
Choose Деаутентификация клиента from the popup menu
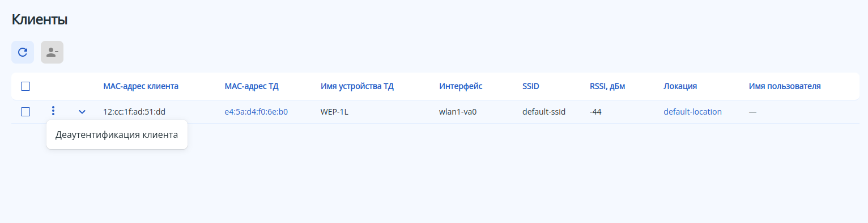pyautogui.click(x=117, y=134)
